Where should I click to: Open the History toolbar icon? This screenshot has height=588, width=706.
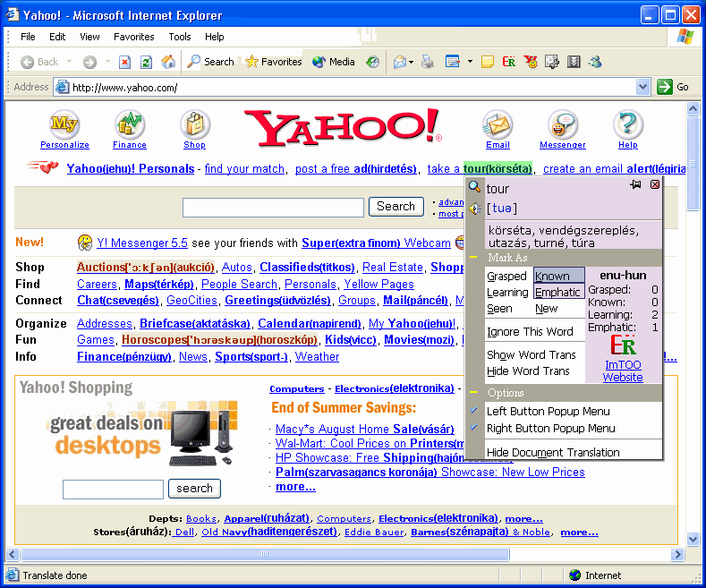pos(372,62)
